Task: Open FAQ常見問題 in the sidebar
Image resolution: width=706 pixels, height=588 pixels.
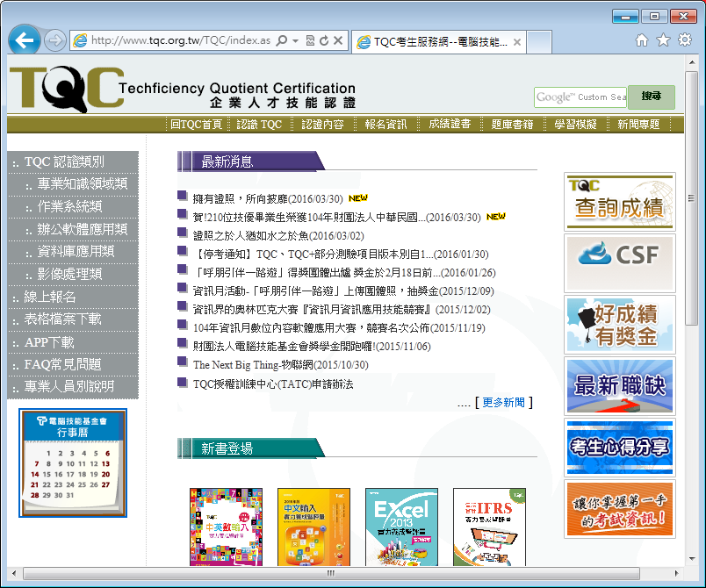Action: [73, 364]
